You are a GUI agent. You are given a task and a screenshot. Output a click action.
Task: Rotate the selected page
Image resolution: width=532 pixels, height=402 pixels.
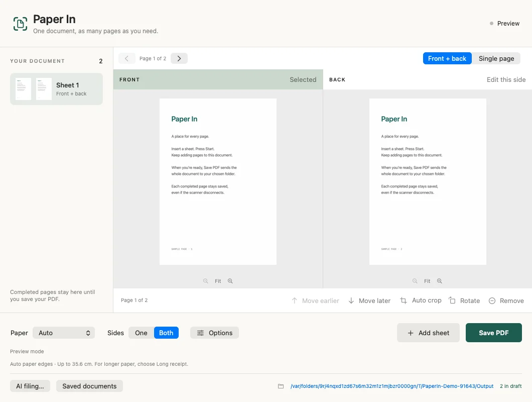[x=464, y=300]
